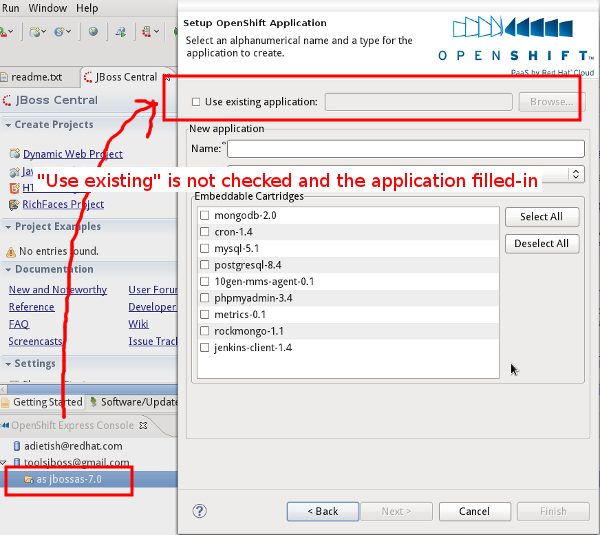600x535 pixels.
Task: Open the dropdown beside the server list icon
Action: (156, 32)
